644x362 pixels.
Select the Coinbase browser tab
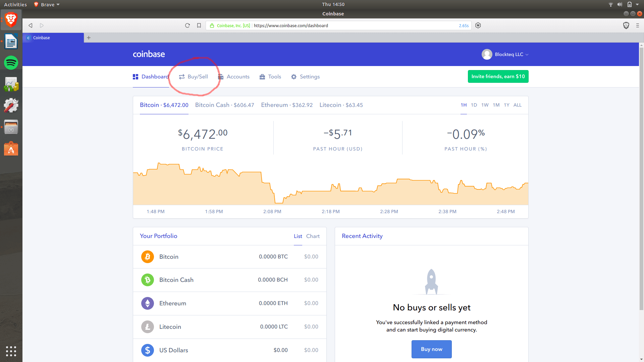pyautogui.click(x=53, y=38)
